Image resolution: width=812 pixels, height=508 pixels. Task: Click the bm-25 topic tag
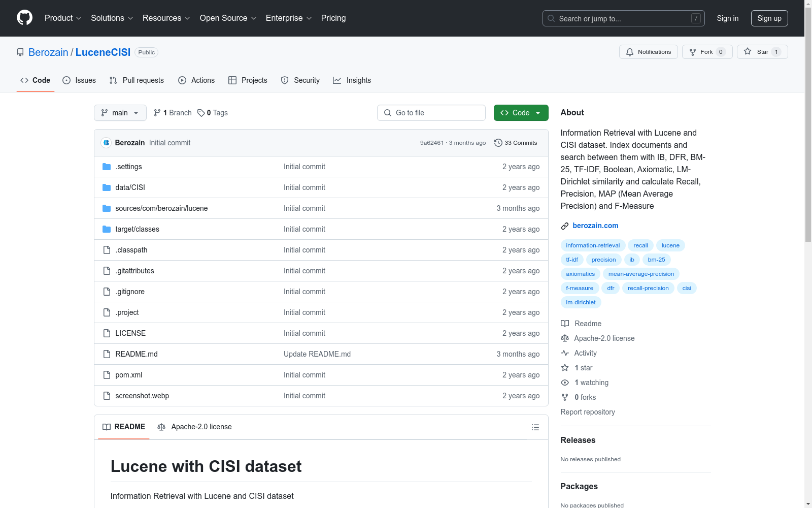click(656, 260)
